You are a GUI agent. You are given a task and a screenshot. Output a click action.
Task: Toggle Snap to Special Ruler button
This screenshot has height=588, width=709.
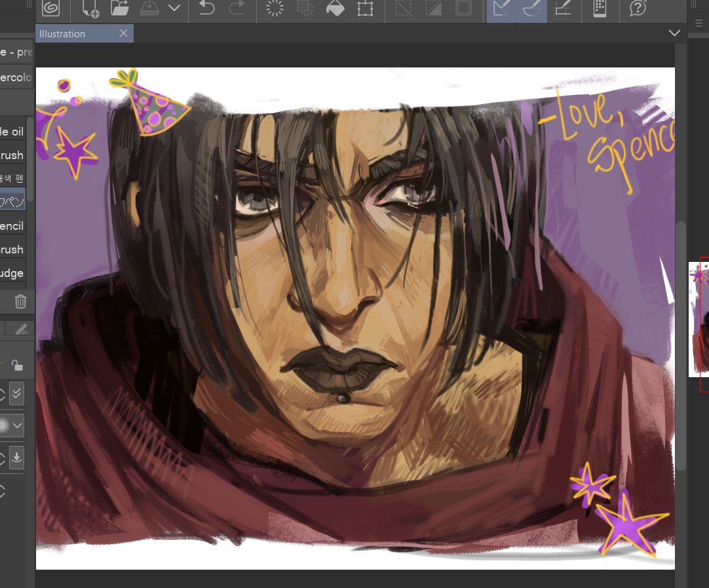532,8
